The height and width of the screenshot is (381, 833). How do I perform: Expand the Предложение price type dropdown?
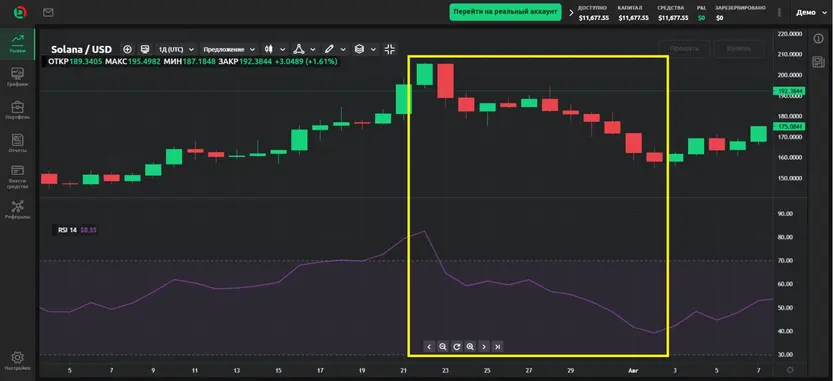pyautogui.click(x=229, y=49)
